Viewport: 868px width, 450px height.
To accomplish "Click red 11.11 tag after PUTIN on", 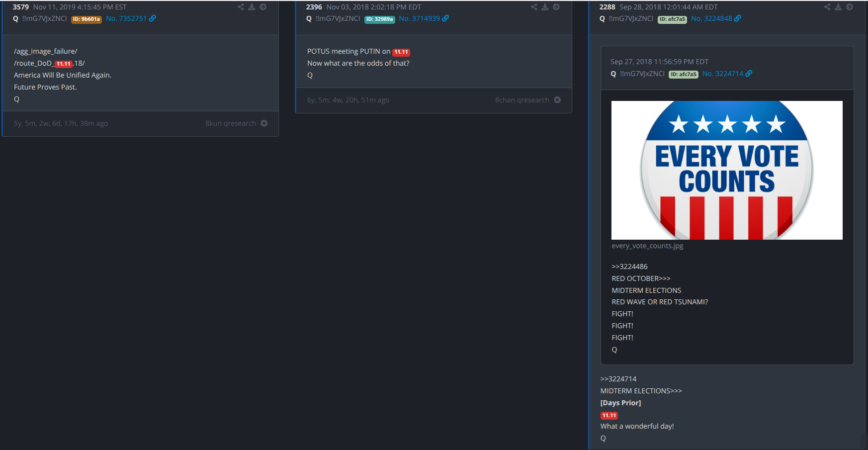I will [401, 52].
